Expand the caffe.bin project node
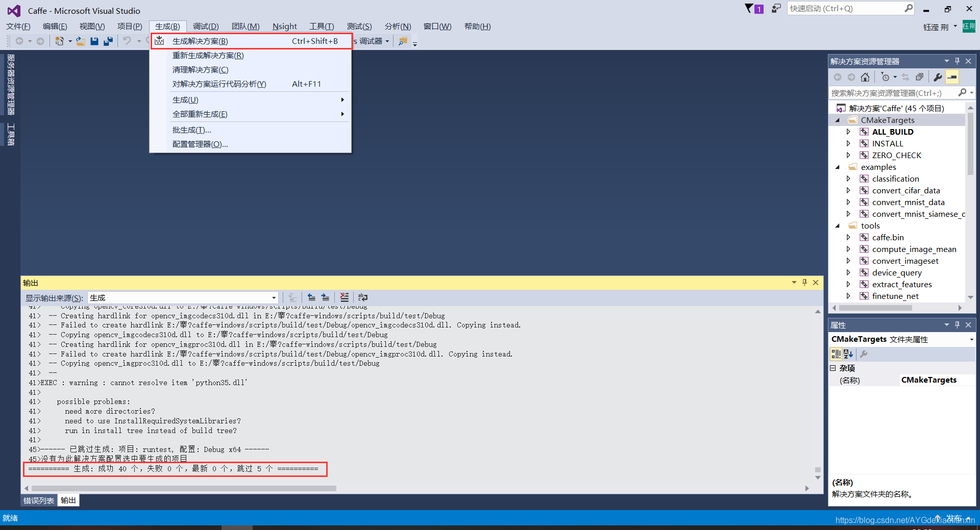980x530 pixels. 848,237
